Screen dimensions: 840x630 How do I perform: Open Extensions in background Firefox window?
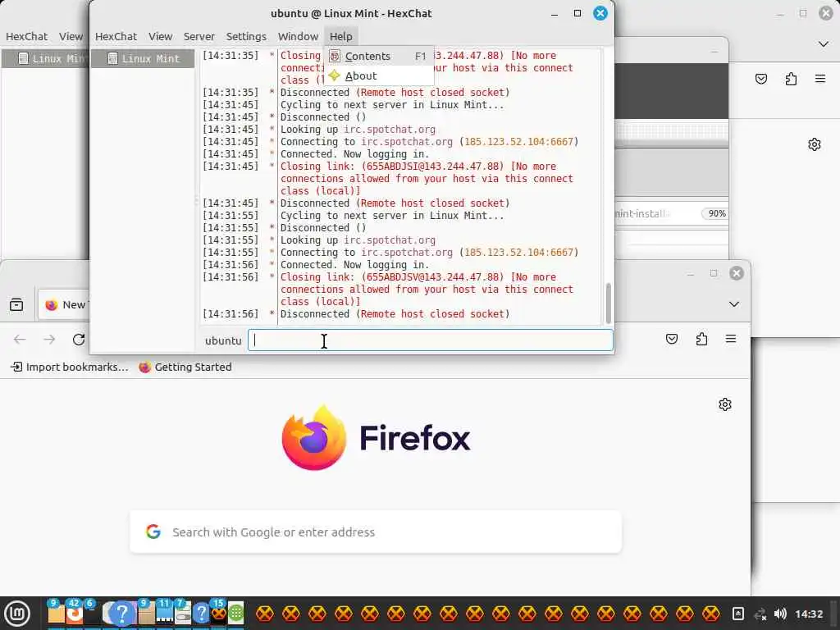click(x=791, y=79)
